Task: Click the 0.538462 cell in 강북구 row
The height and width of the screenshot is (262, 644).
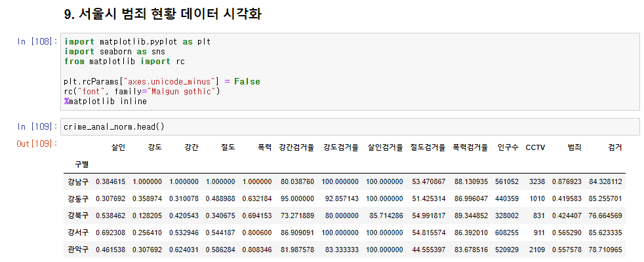Action: pyautogui.click(x=110, y=215)
